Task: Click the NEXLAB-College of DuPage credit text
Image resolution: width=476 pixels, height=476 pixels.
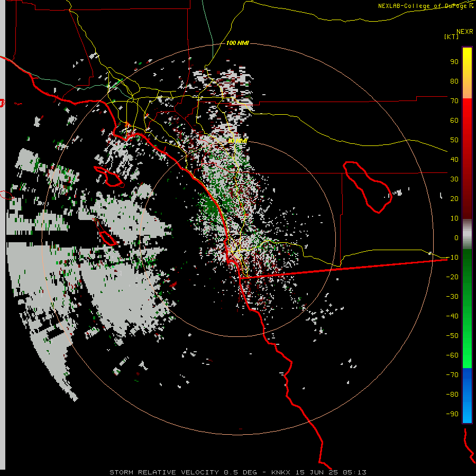Action: point(425,6)
